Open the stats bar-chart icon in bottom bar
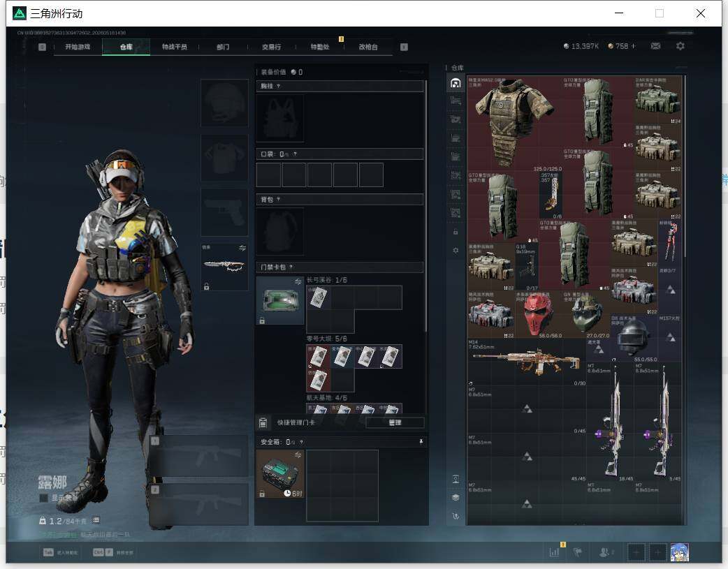728x569 pixels. click(x=554, y=552)
